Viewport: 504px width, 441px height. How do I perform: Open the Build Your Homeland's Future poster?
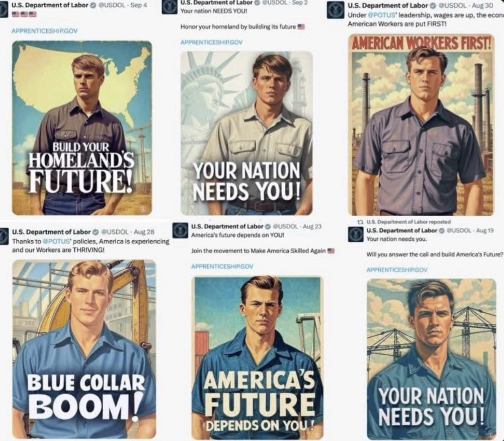coord(82,128)
